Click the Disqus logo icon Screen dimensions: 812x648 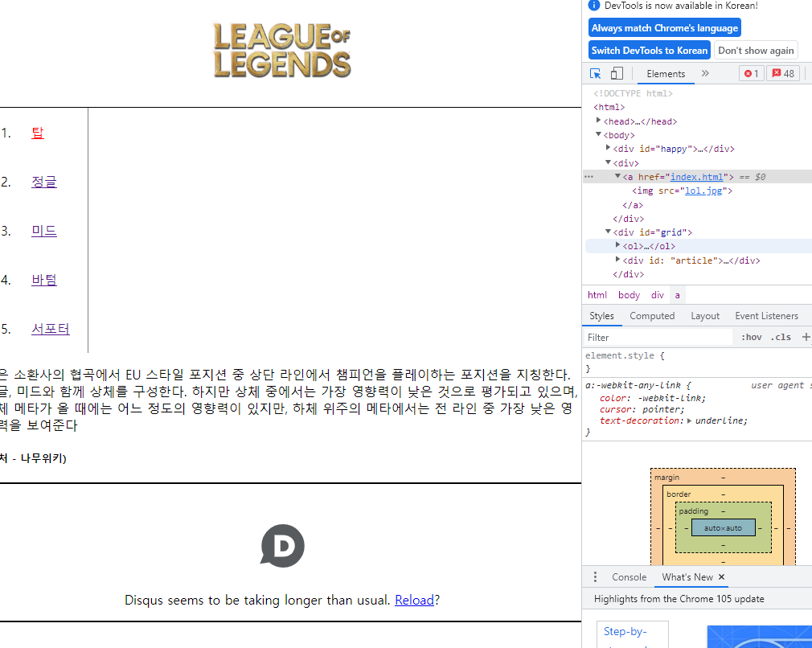coord(282,545)
